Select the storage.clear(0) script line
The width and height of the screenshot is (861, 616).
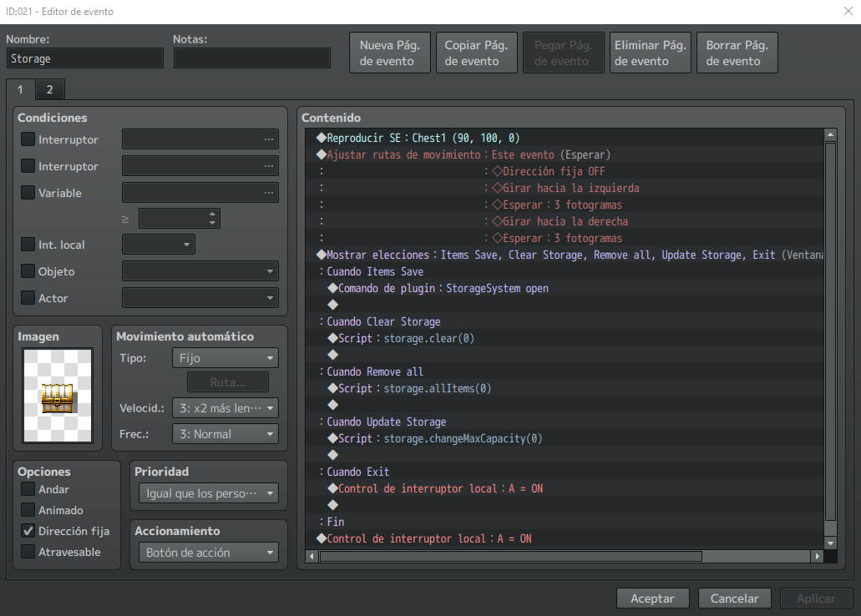[x=565, y=338]
